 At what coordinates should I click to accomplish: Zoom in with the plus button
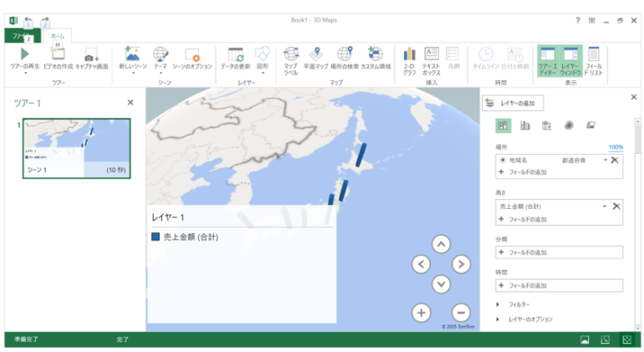click(x=421, y=313)
